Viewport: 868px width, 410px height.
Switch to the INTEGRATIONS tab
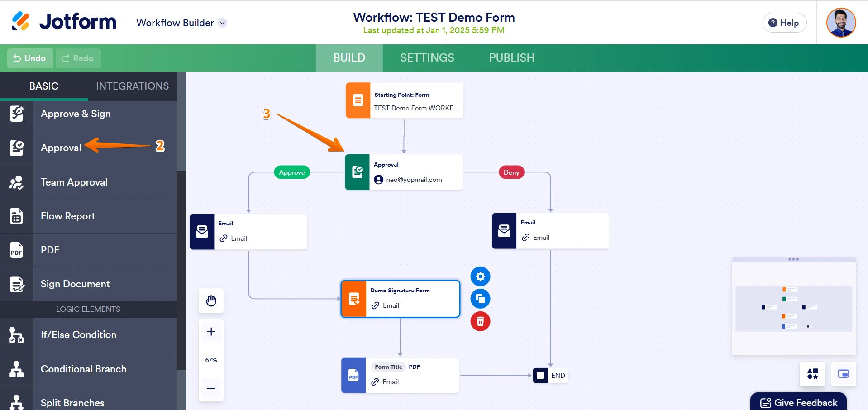[x=132, y=86]
